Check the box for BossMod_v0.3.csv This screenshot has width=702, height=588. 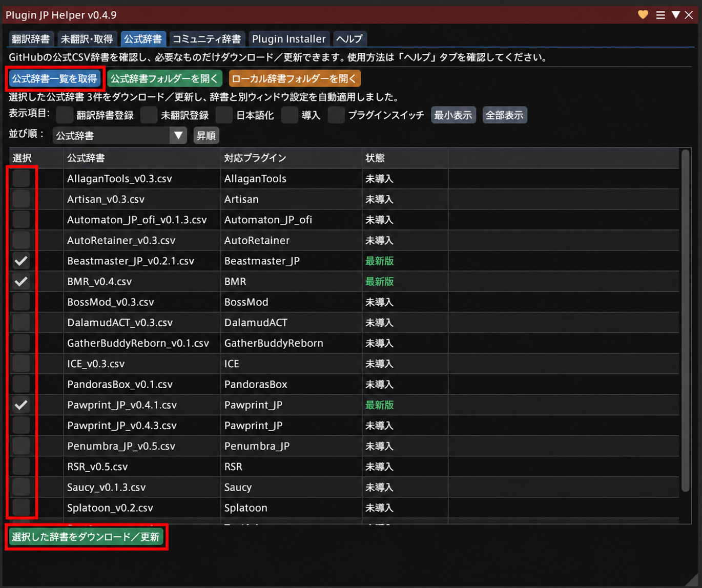click(22, 302)
